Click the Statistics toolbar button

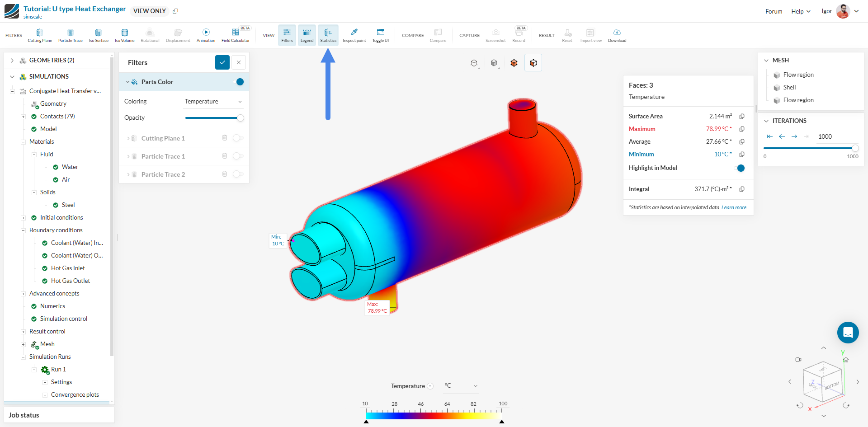coord(328,35)
